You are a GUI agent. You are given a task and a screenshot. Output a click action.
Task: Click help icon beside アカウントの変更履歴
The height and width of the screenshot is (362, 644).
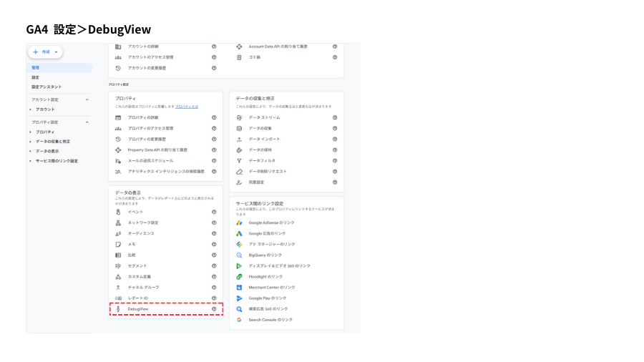(214, 68)
